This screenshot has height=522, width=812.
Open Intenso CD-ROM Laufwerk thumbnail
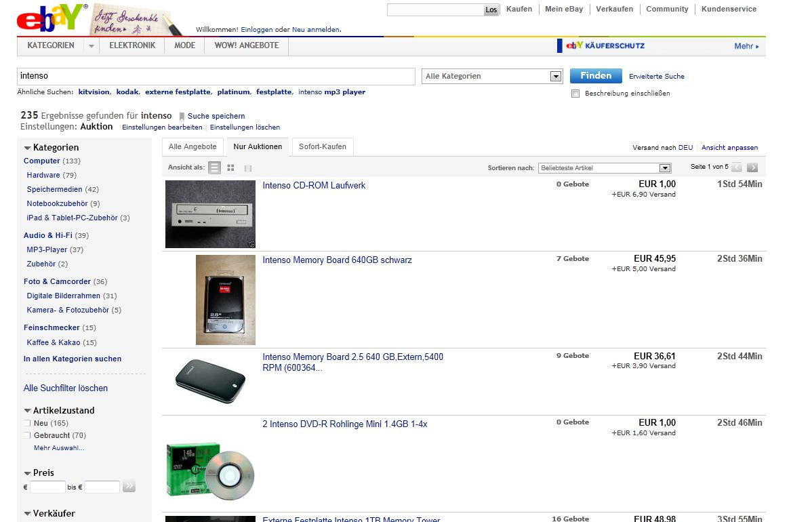coord(210,214)
